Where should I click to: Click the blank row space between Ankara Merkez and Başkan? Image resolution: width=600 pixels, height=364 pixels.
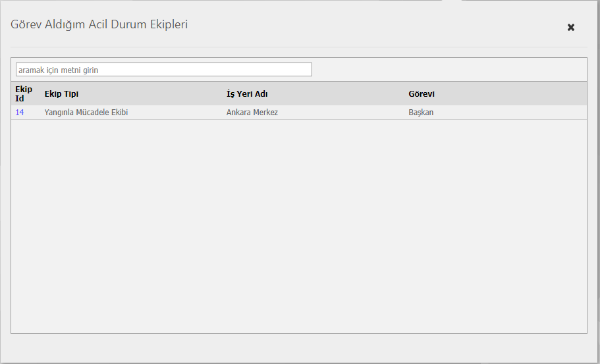coord(342,113)
